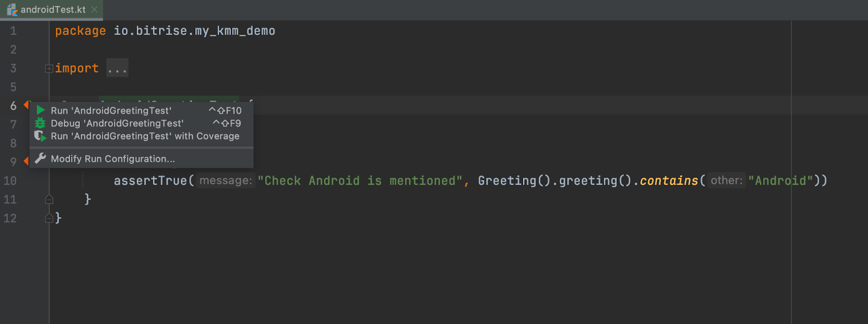Click the Run with Coverage icon
Image resolution: width=868 pixels, height=324 pixels.
click(40, 136)
